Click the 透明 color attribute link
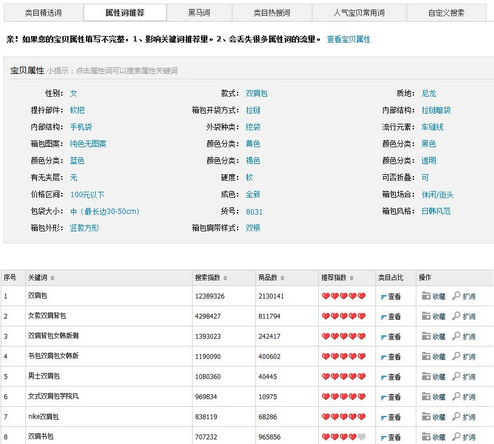 [x=429, y=161]
